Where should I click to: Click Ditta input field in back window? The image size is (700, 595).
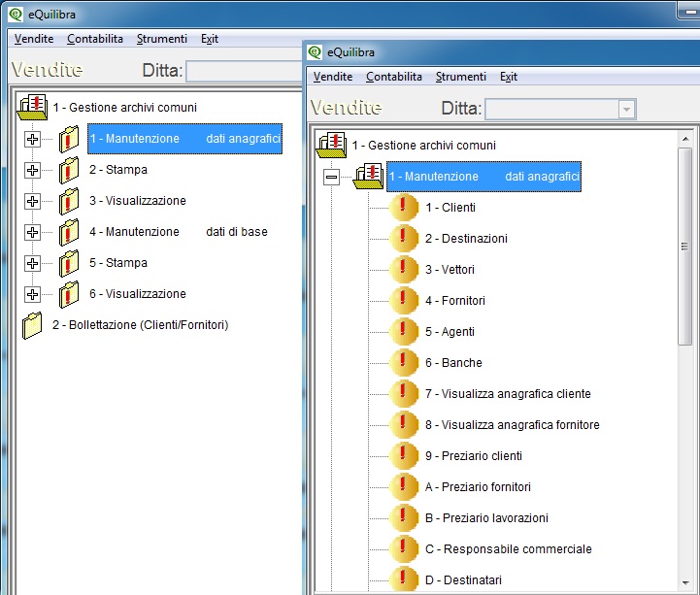tap(245, 72)
